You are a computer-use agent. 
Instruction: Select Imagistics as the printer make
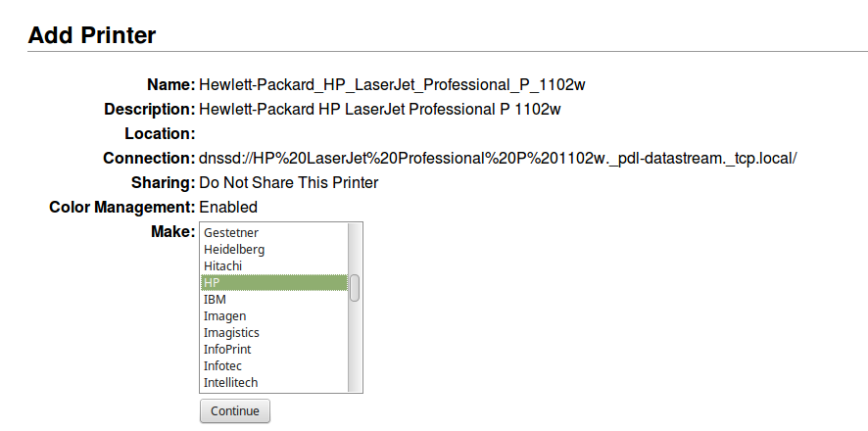click(x=274, y=332)
